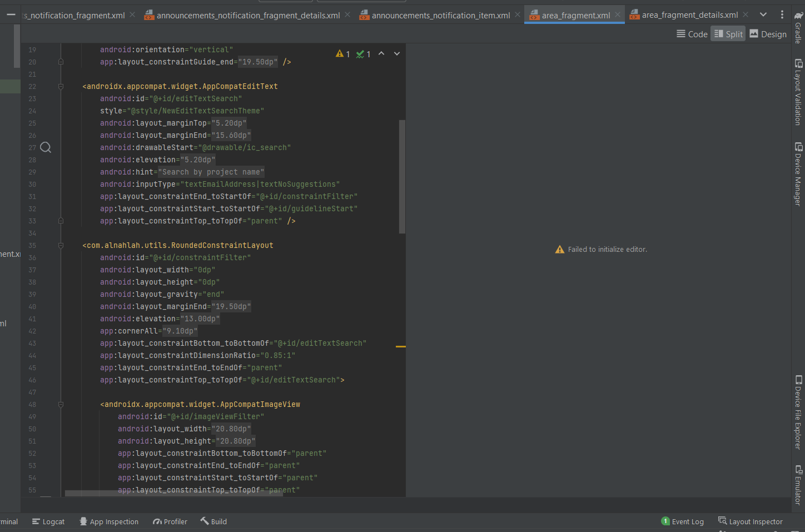This screenshot has width=805, height=532.
Task: Open announcements_notification_item.xml tab
Action: click(440, 15)
